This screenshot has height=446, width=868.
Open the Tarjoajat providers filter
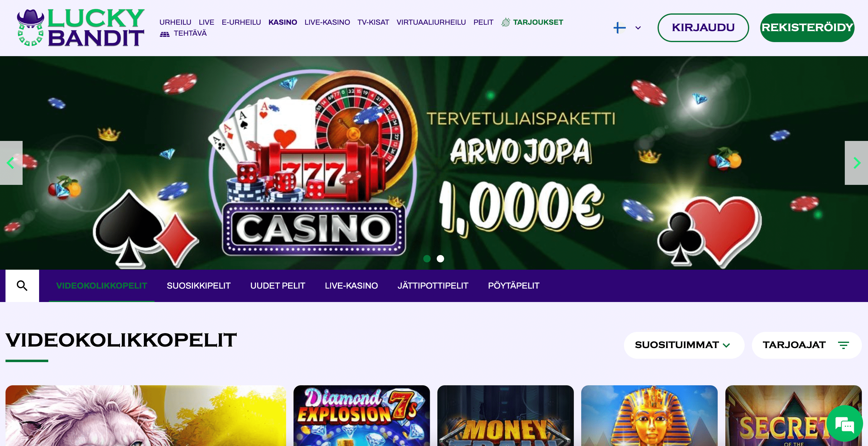806,345
